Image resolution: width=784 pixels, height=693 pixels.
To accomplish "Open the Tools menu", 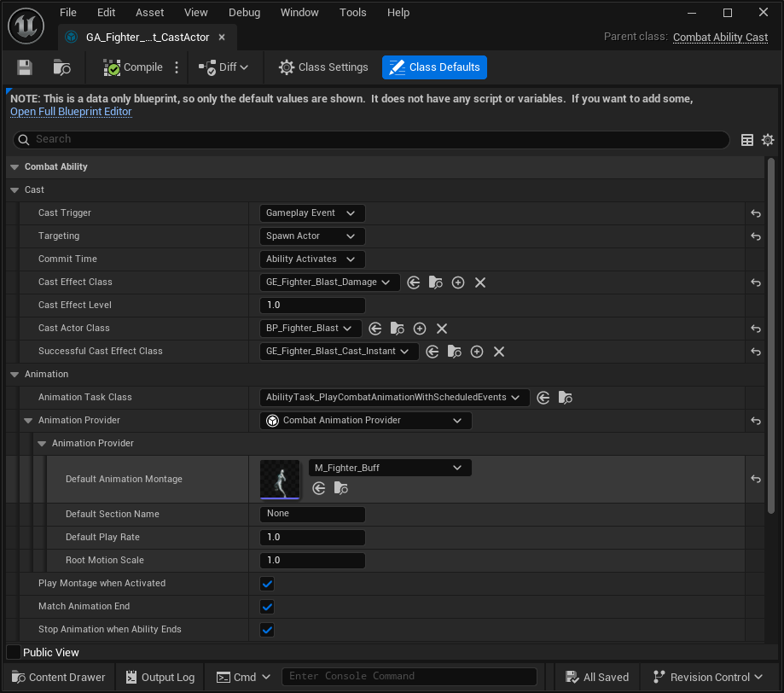I will [x=352, y=13].
